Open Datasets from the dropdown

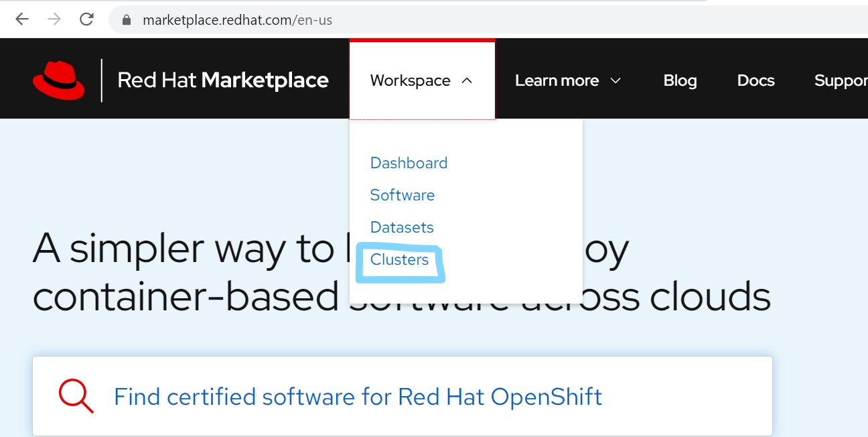coord(402,227)
